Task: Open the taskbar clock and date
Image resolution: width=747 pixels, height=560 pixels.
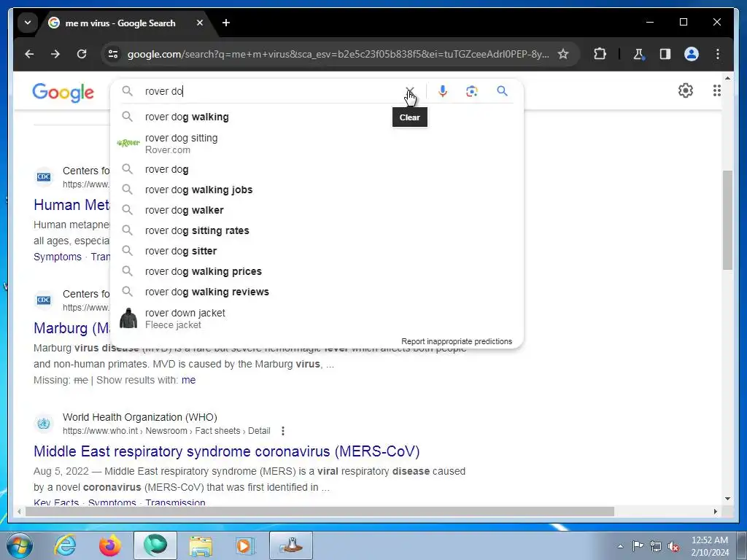Action: coord(710,546)
